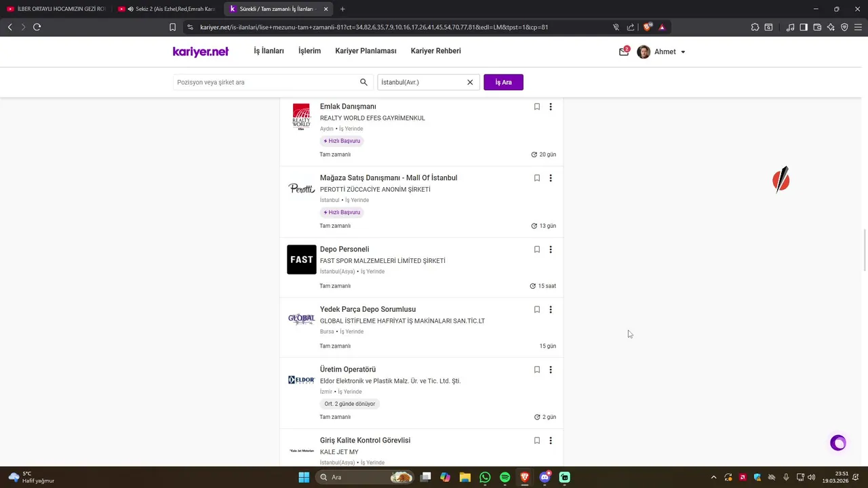Viewport: 868px width, 488px height.
Task: Open the purple chat assistant bubble
Action: [838, 443]
